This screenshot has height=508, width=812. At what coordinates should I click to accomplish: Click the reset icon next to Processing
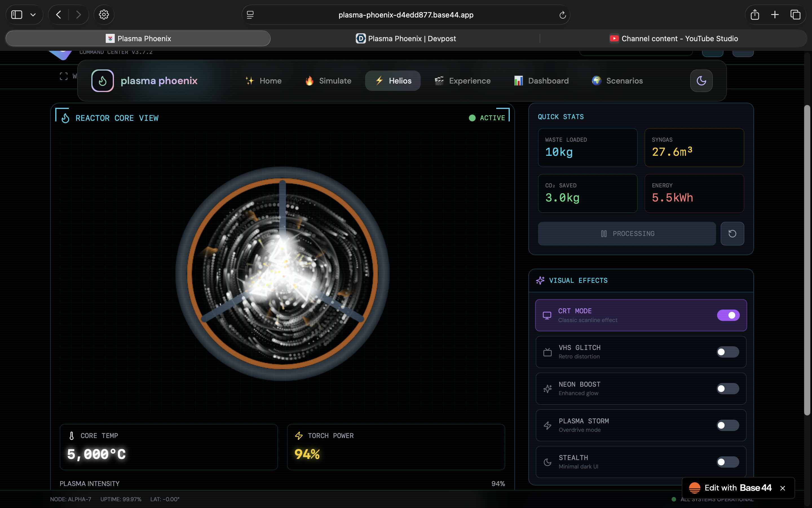coord(732,233)
